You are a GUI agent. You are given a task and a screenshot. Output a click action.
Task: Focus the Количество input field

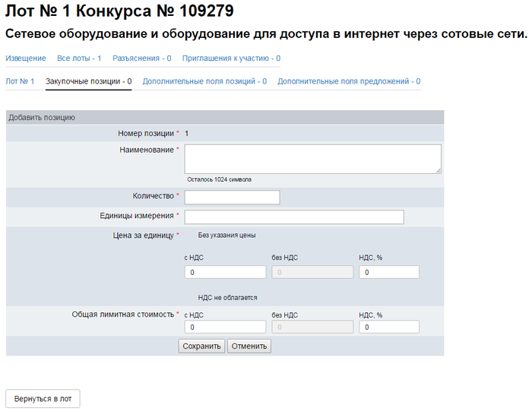tap(232, 198)
